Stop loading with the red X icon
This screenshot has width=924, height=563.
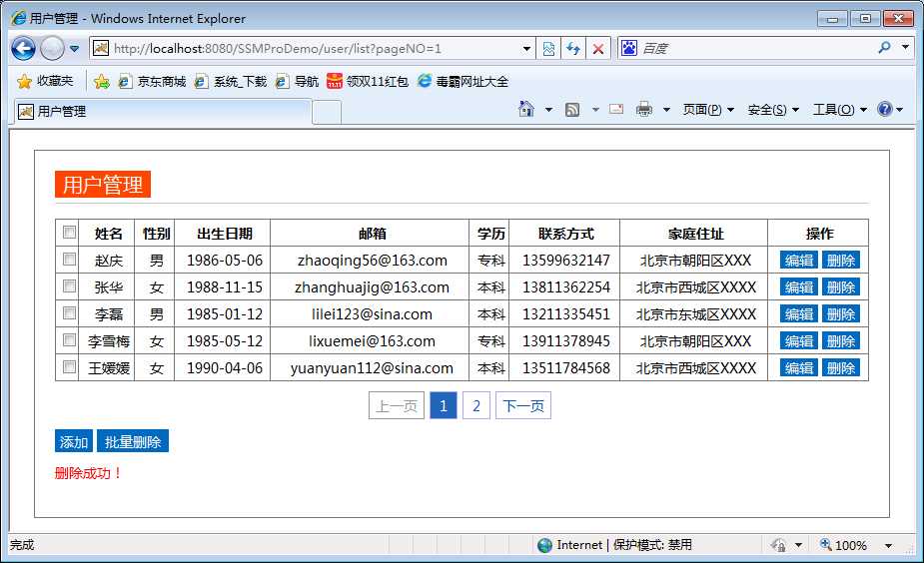tap(598, 48)
